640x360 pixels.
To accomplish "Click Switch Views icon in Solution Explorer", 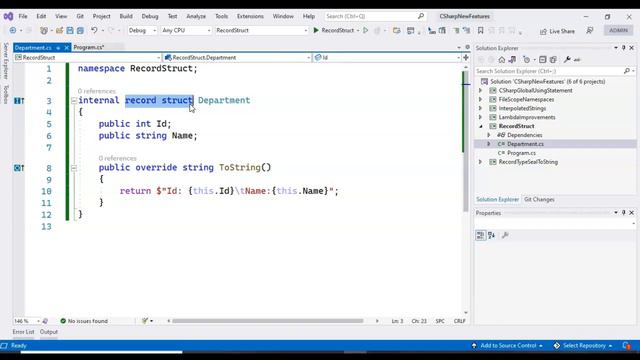I will 512,60.
